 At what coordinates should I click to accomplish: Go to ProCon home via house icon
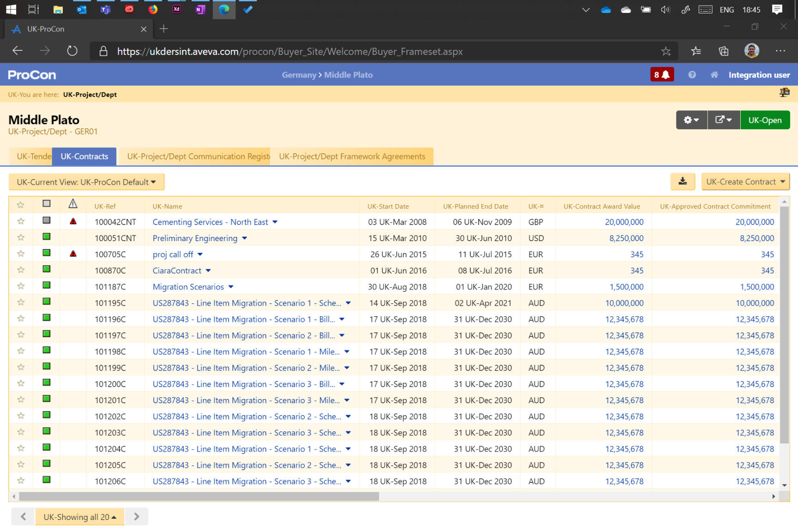[714, 75]
